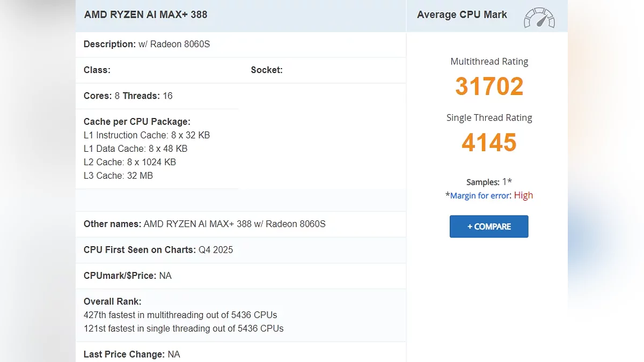The image size is (644, 362).
Task: Click the red High margin indicator
Action: coord(523,195)
